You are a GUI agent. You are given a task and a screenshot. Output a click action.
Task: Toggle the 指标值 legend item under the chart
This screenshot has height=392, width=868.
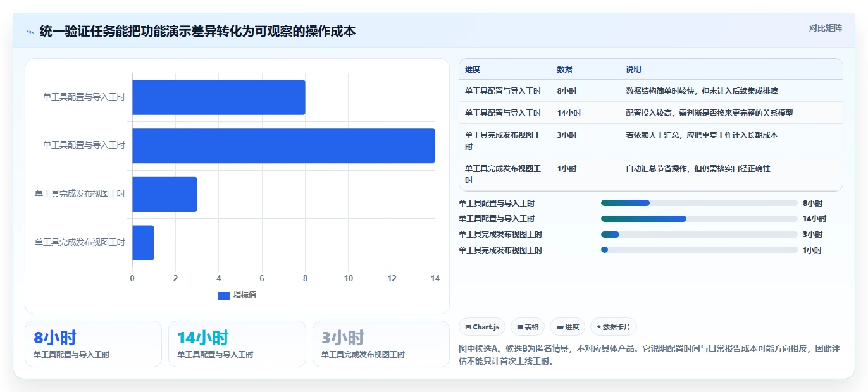pyautogui.click(x=237, y=295)
